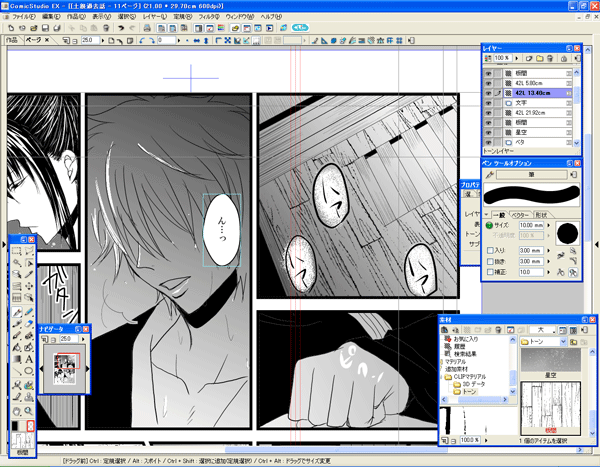Click the flip horizontal arrows icon
This screenshot has width=600, height=467.
coord(197,40)
